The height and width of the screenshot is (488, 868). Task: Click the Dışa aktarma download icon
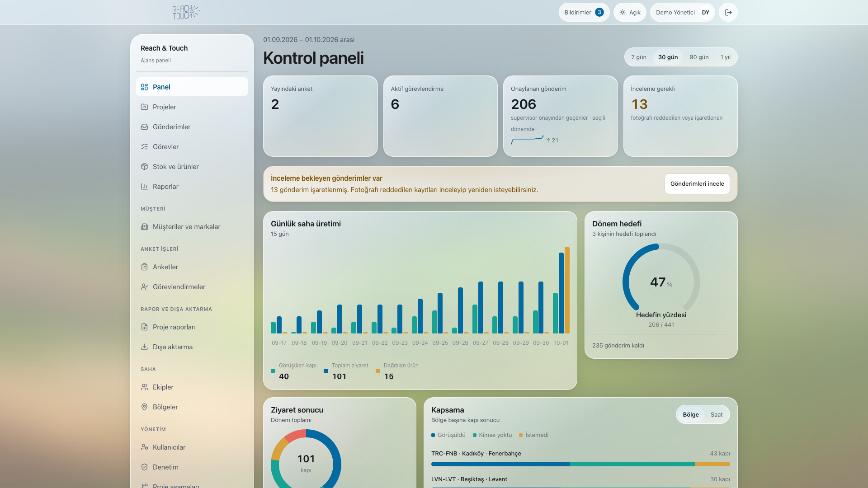pos(144,347)
